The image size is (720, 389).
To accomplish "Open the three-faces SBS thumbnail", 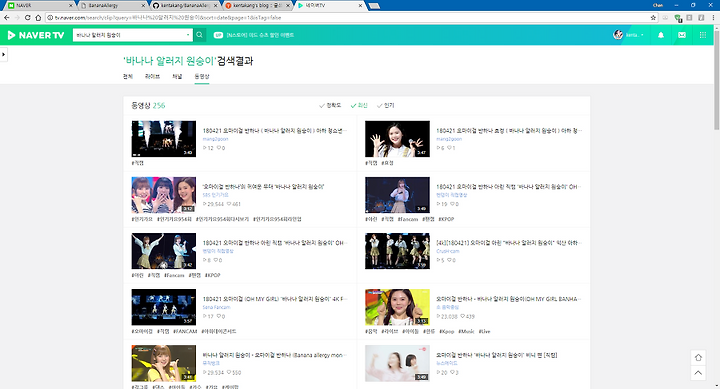I will [x=163, y=195].
